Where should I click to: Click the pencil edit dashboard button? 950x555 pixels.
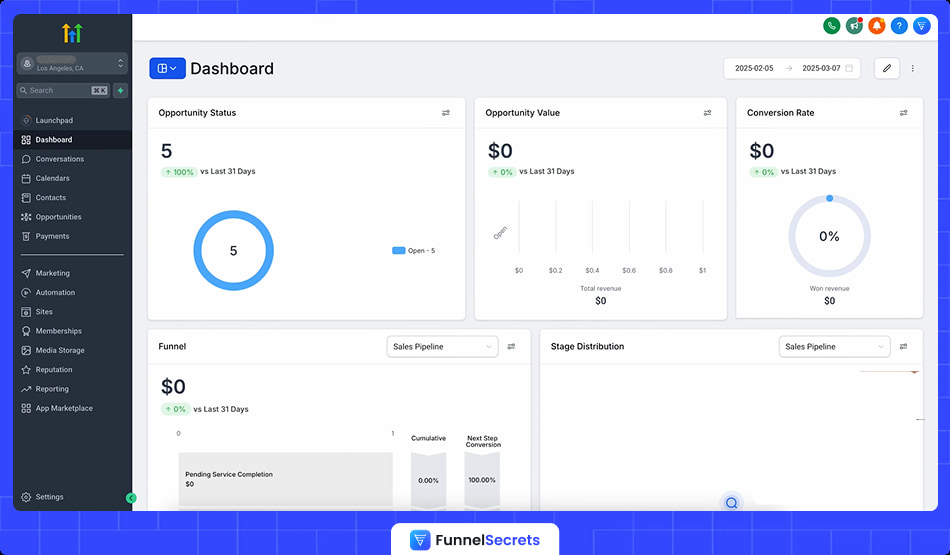887,68
